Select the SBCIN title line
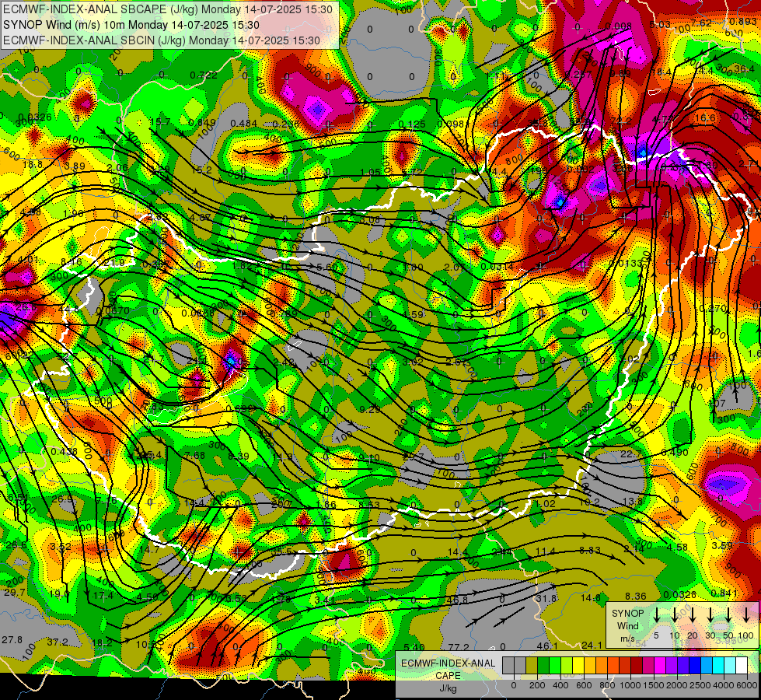This screenshot has height=700, width=761. tap(162, 40)
